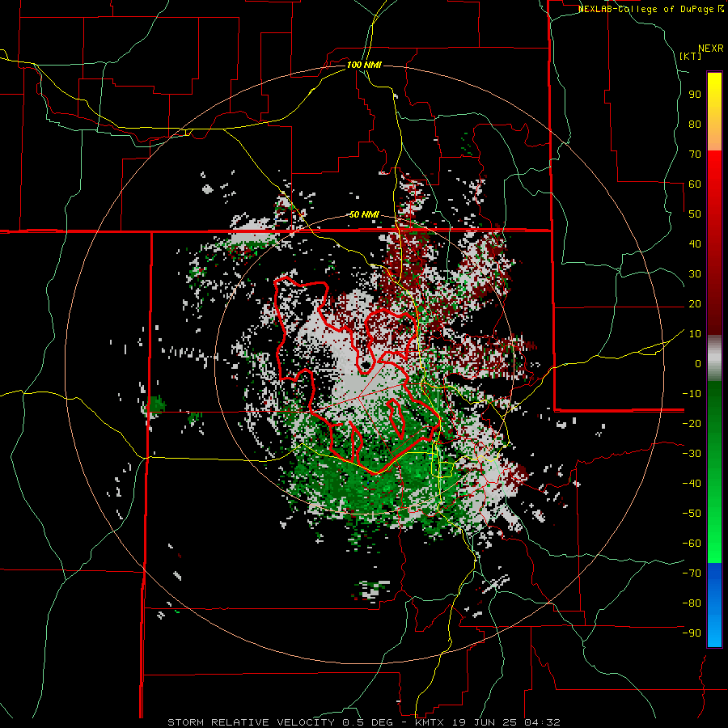The width and height of the screenshot is (728, 728).
Task: Click the -50 value on velocity scale
Action: point(692,514)
